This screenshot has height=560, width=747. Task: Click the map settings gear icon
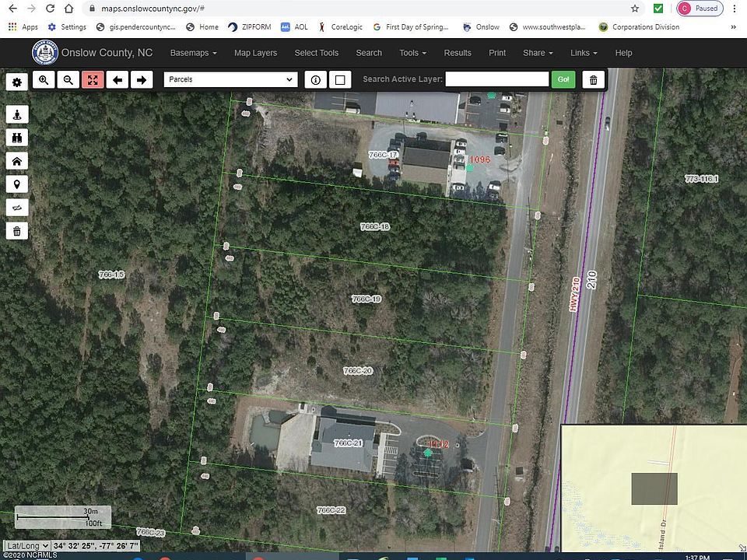tap(16, 82)
